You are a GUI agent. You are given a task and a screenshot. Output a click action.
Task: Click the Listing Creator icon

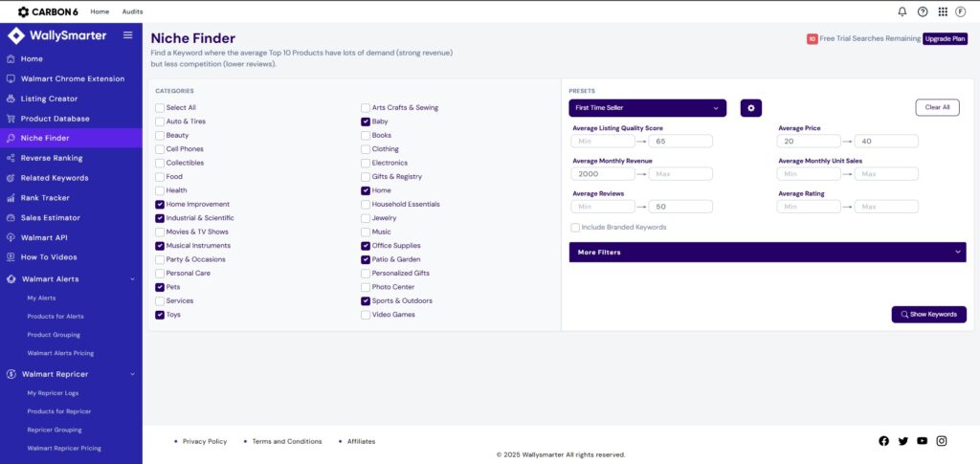pyautogui.click(x=11, y=99)
